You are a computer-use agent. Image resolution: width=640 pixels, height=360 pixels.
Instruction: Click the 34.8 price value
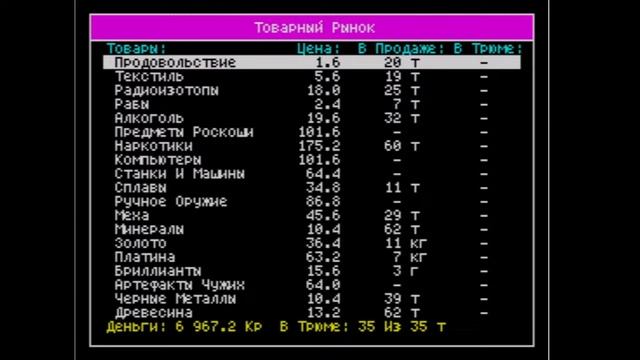tap(323, 187)
